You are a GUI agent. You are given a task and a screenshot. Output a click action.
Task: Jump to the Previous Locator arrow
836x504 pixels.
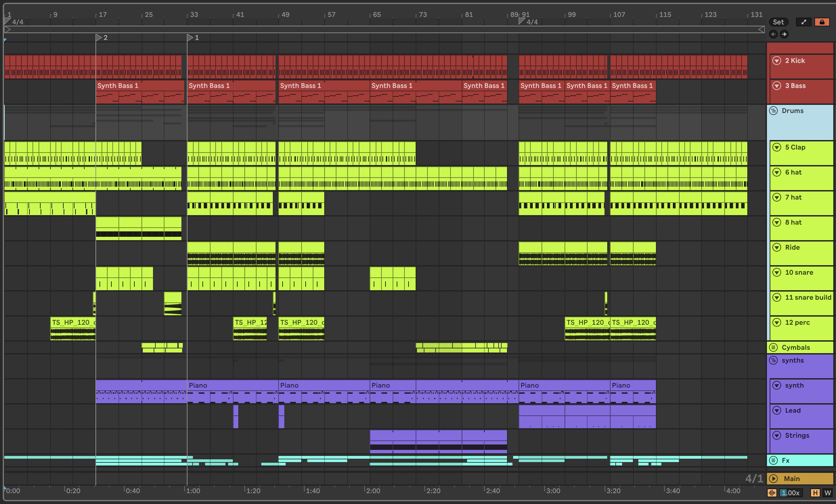pyautogui.click(x=773, y=34)
